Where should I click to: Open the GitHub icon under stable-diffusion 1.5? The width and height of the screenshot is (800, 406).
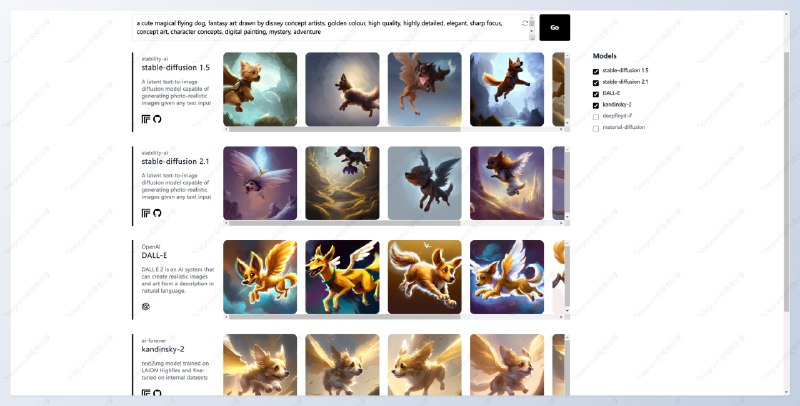[x=157, y=118]
